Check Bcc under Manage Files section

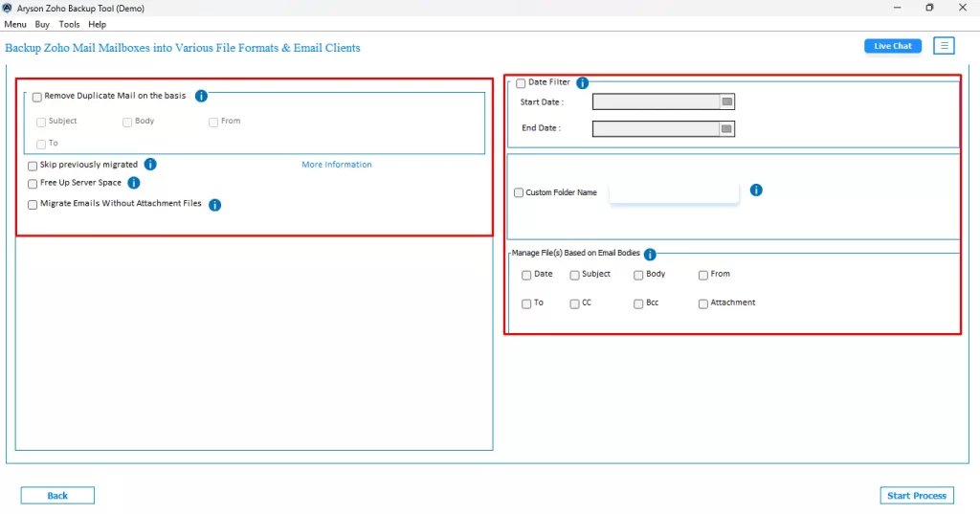638,303
